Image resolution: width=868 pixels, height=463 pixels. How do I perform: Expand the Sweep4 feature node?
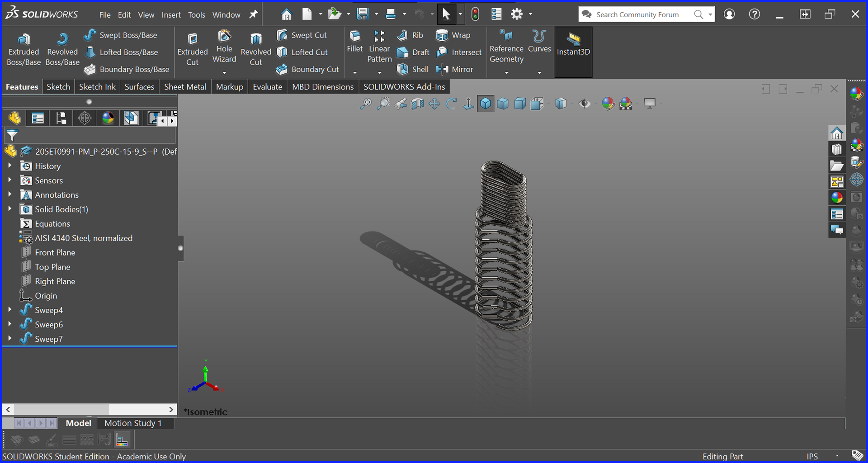(9, 310)
